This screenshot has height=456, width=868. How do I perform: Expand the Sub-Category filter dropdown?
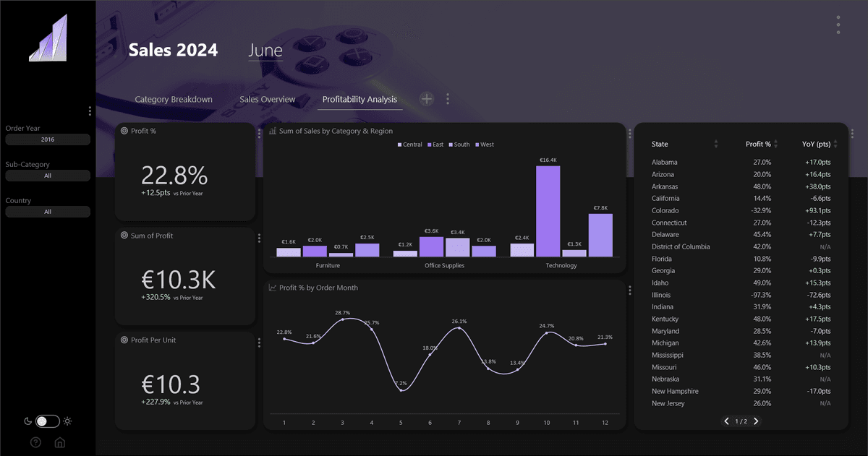(48, 176)
